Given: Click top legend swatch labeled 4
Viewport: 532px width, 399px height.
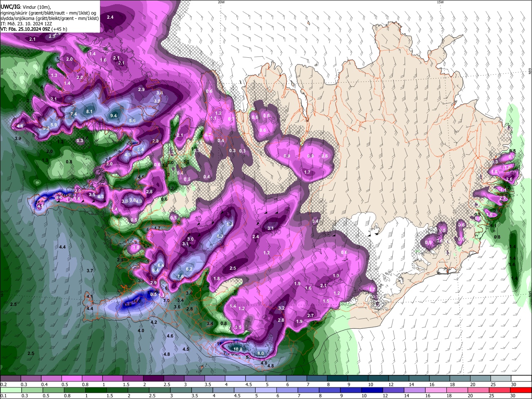Looking at the screenshot, I should pos(235,379).
